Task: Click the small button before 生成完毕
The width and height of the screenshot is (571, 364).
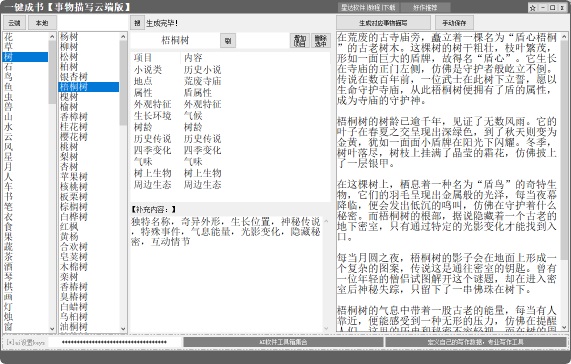Action: click(137, 23)
